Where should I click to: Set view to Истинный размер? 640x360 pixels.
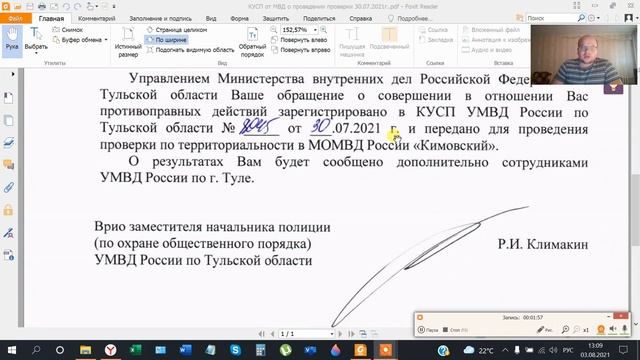tap(128, 42)
